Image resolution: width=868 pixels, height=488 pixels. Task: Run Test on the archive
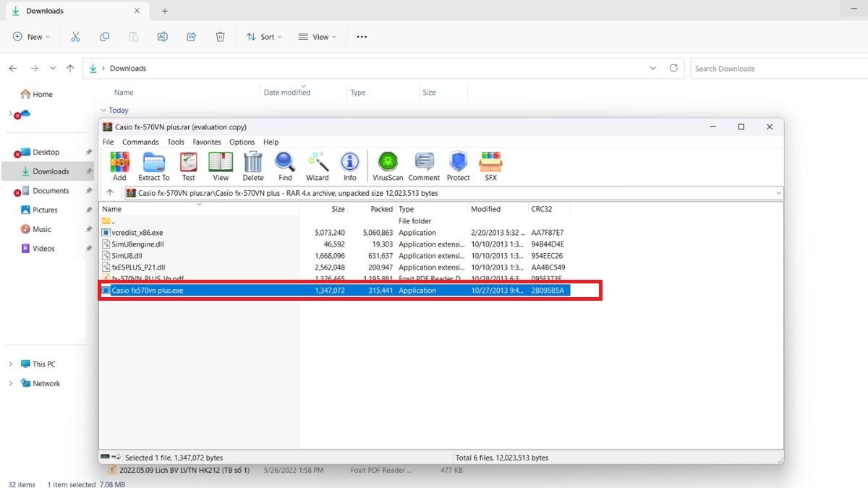(x=189, y=166)
